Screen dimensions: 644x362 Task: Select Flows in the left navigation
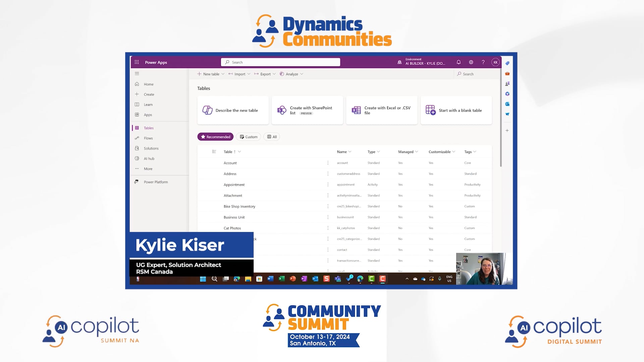(148, 138)
